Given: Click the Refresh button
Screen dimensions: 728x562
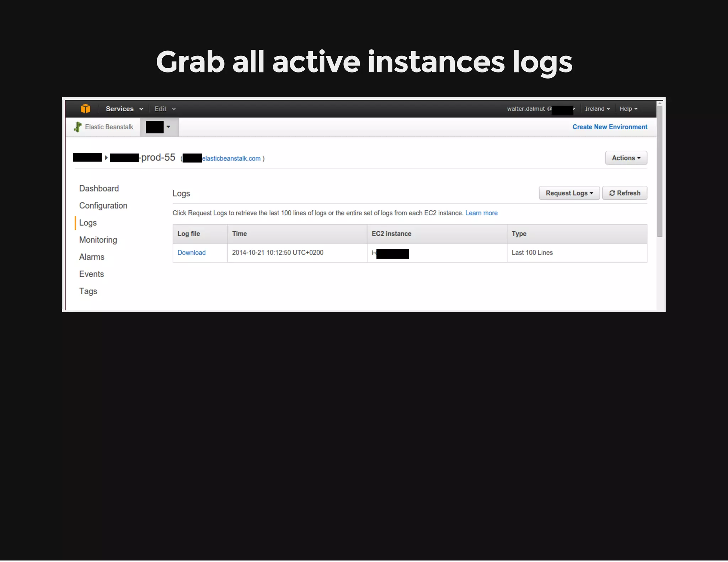Looking at the screenshot, I should (x=625, y=193).
